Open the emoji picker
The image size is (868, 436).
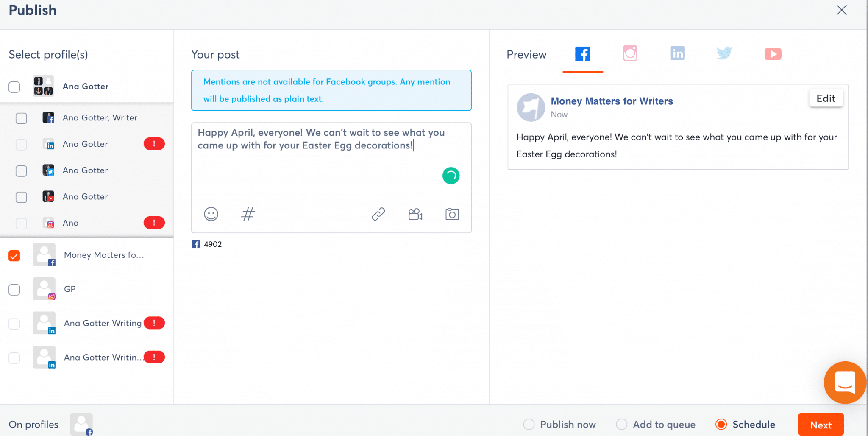click(x=211, y=214)
